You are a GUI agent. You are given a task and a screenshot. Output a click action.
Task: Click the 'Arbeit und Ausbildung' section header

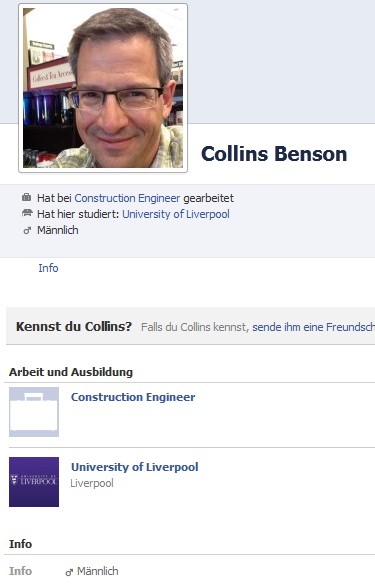[x=71, y=372]
